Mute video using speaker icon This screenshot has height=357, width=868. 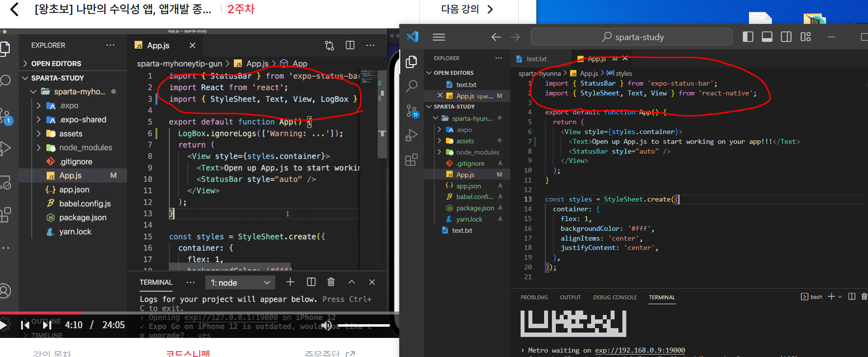pos(326,325)
